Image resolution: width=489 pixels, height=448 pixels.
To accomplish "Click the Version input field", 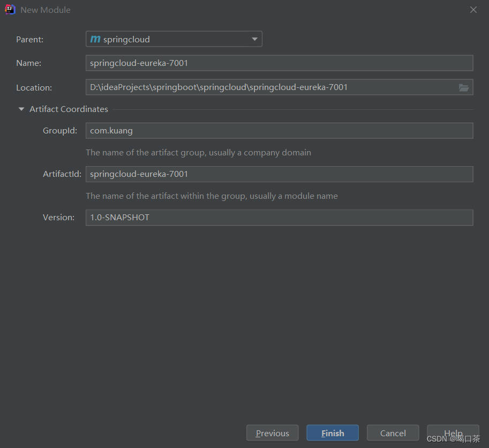I will coord(279,218).
